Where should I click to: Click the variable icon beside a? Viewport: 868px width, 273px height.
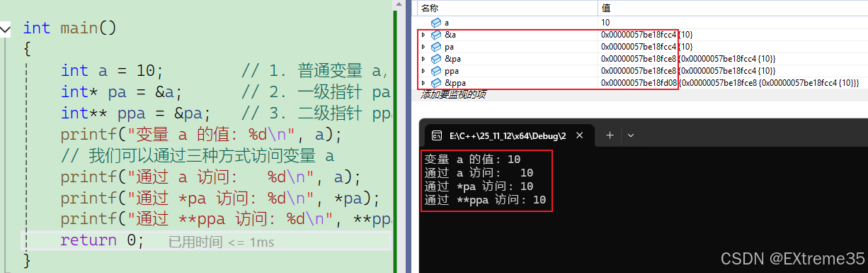pos(436,23)
